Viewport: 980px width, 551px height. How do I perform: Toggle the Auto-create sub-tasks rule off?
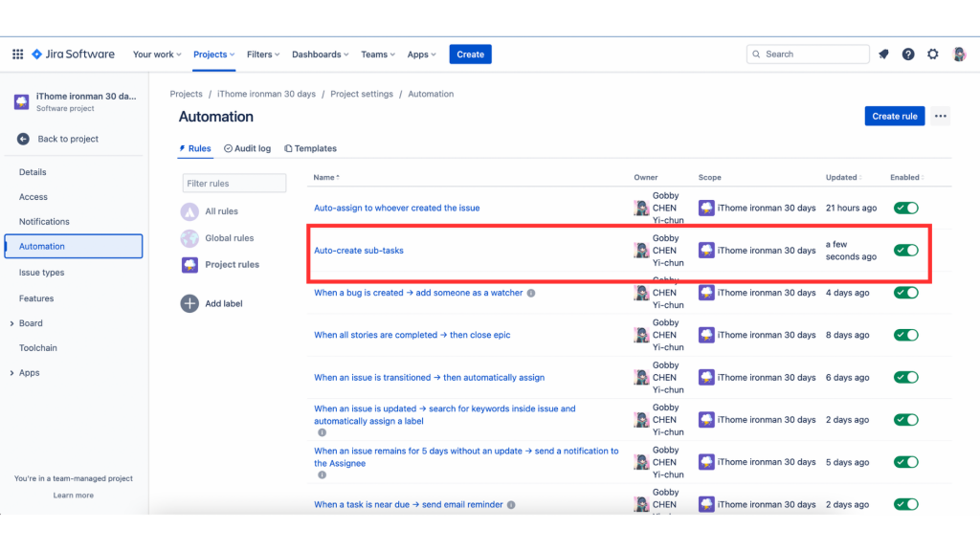point(905,251)
